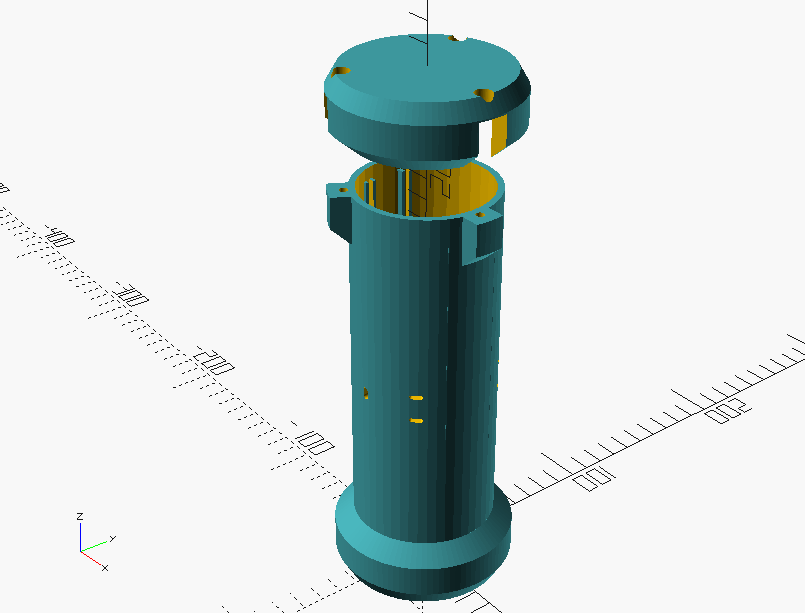Image resolution: width=805 pixels, height=613 pixels.
Task: Click the front screw hole on the lid top
Action: [x=484, y=95]
